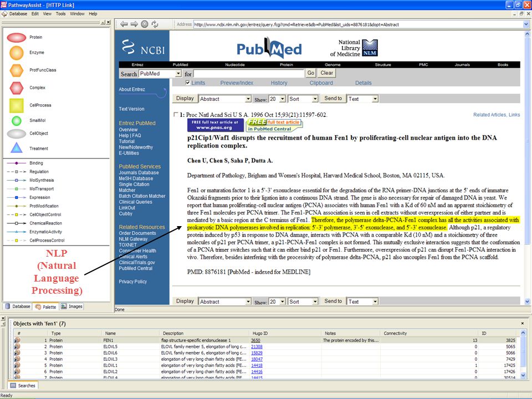
Task: Click the National Library of Medicine logo
Action: 354,48
